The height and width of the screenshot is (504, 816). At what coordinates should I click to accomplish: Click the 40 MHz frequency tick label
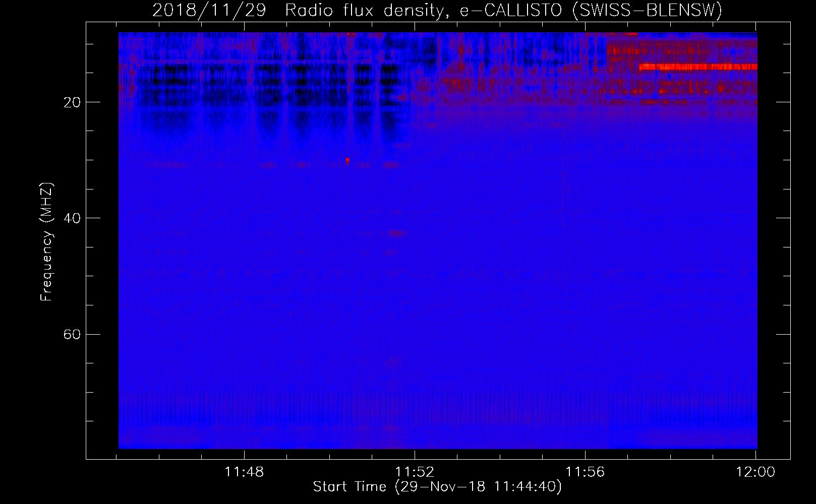pyautogui.click(x=72, y=218)
